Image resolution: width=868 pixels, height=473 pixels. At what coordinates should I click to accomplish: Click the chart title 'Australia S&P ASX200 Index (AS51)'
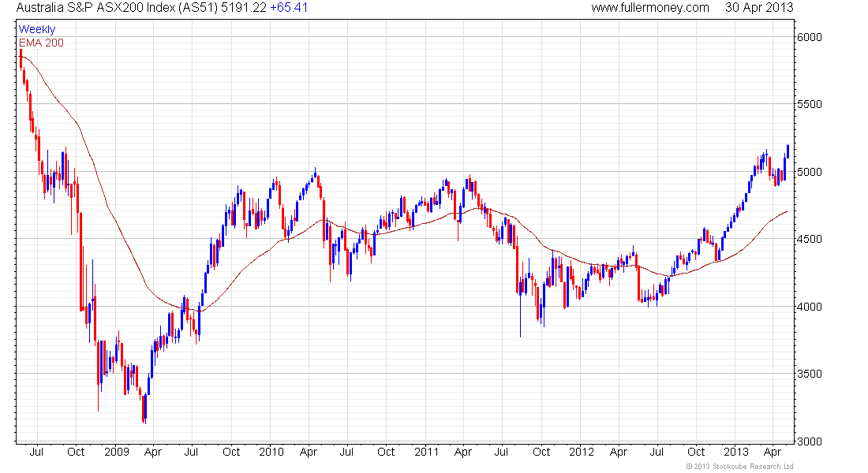pyautogui.click(x=118, y=8)
